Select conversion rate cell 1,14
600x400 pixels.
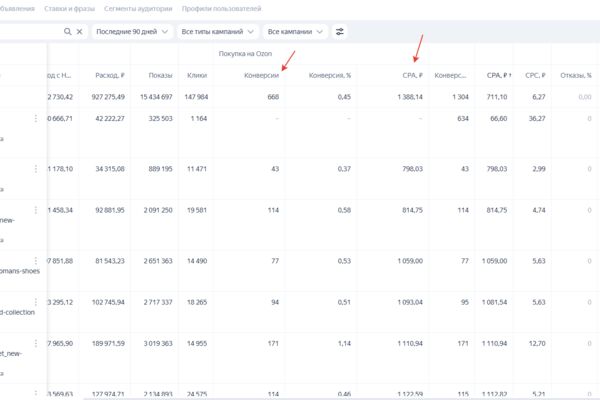point(344,343)
